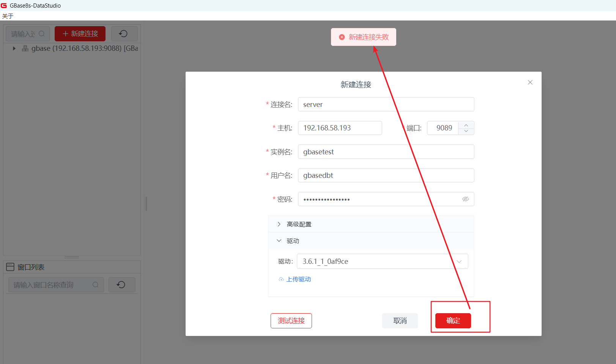Decrease the port number with down arrow
The height and width of the screenshot is (364, 616).
[x=466, y=131]
